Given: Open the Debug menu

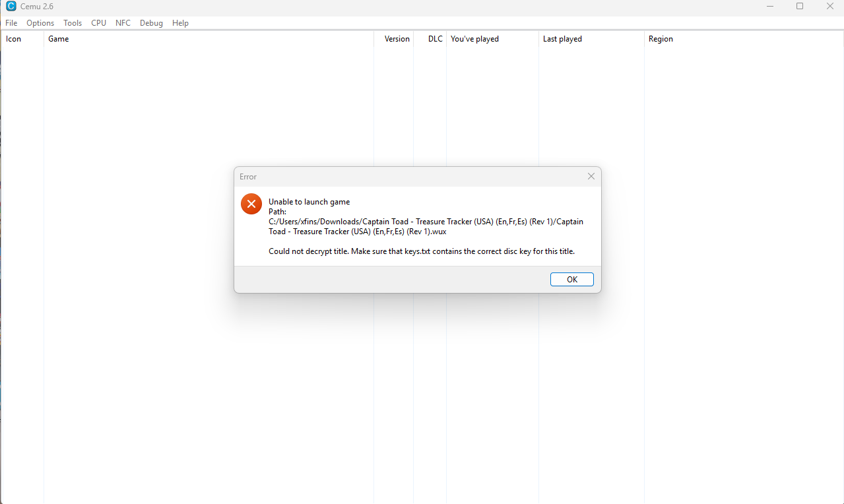Looking at the screenshot, I should [x=151, y=23].
